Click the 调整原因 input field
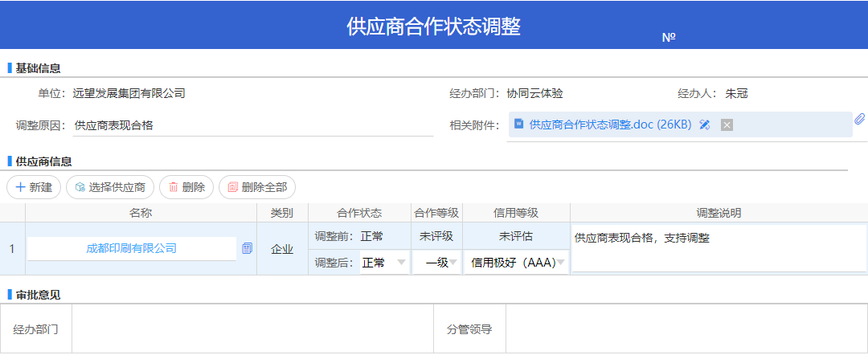Screen dimensions: 868x355 pos(253,125)
